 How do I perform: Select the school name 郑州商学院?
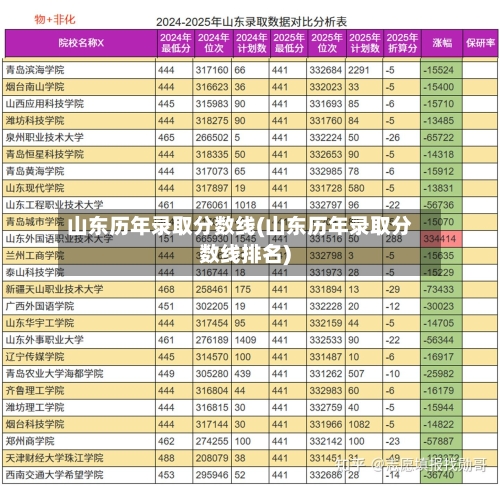click(x=30, y=441)
